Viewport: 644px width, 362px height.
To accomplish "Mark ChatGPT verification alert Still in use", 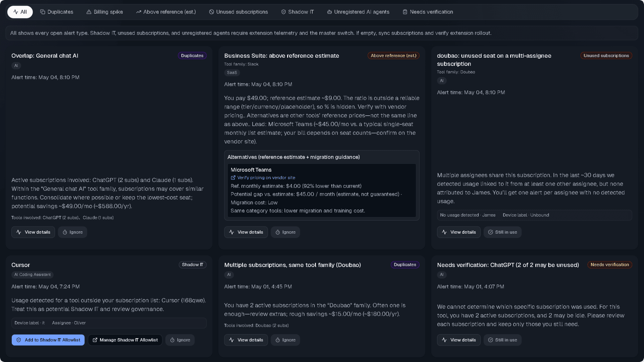I will pos(502,340).
